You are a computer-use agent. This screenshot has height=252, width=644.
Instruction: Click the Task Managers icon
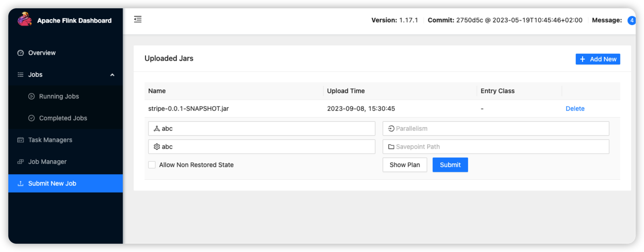(20, 140)
